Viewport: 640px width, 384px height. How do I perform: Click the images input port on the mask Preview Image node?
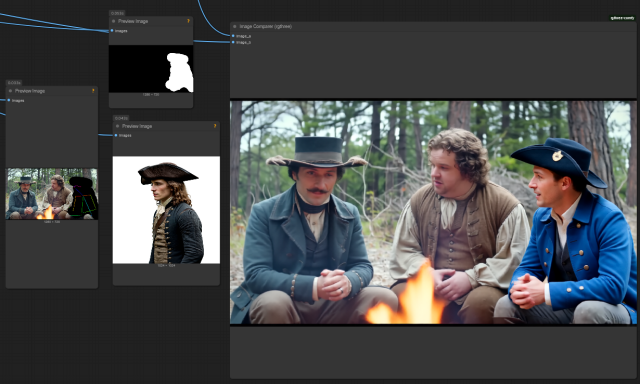[112, 31]
